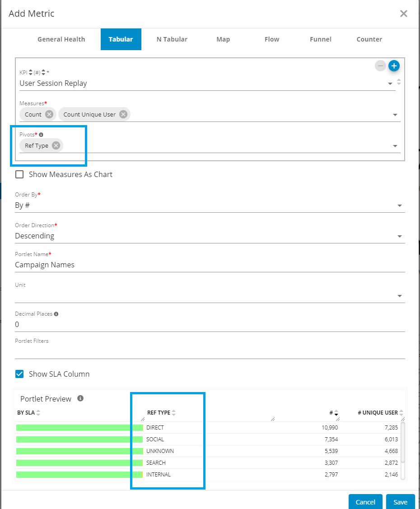
Task: Click the info icon beside Pivots
Action: coord(41,135)
